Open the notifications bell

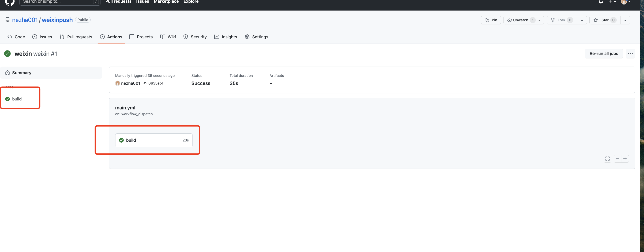click(x=601, y=2)
